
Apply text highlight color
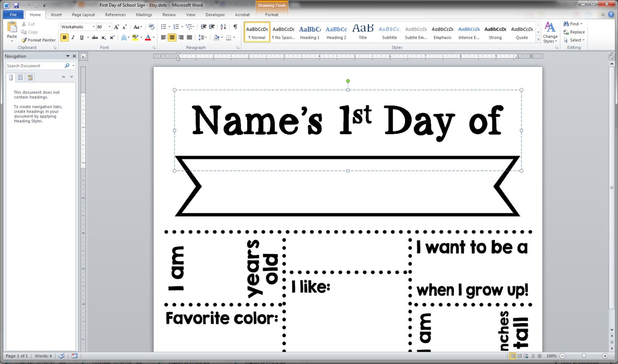pyautogui.click(x=135, y=37)
